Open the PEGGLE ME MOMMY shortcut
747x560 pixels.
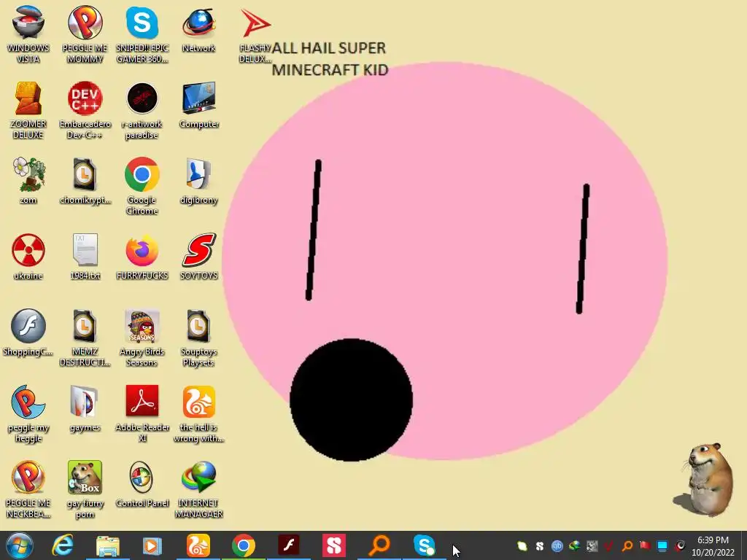[85, 35]
